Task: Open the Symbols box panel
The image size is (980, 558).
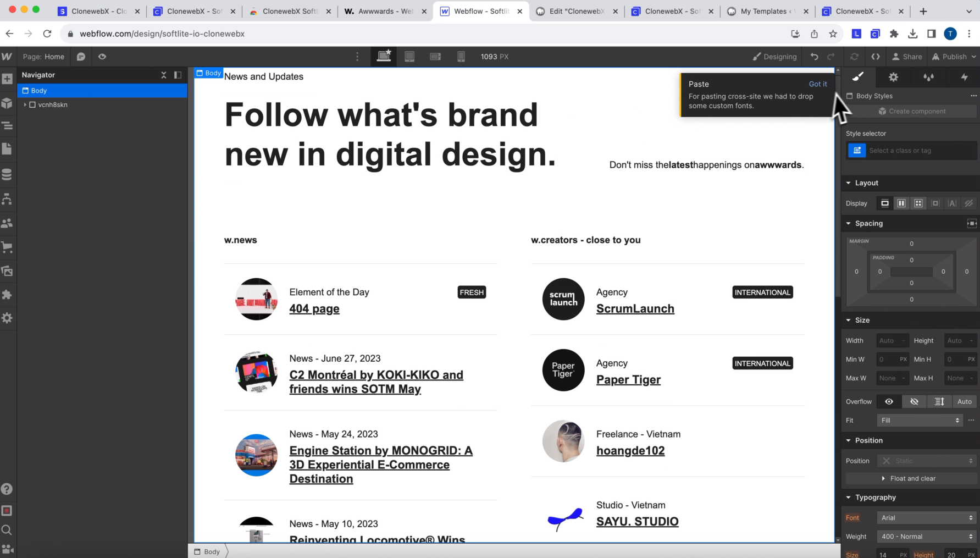Action: click(x=7, y=103)
